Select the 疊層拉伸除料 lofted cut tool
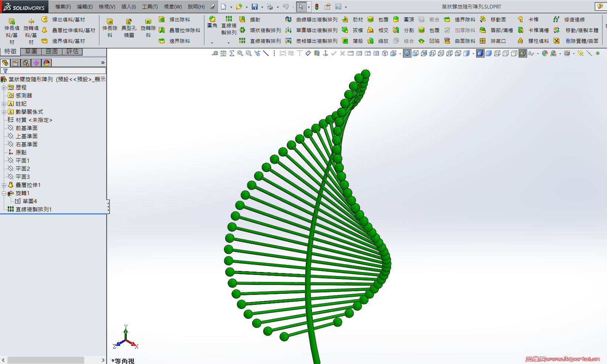Viewport: 607px width, 364px height. pyautogui.click(x=179, y=30)
